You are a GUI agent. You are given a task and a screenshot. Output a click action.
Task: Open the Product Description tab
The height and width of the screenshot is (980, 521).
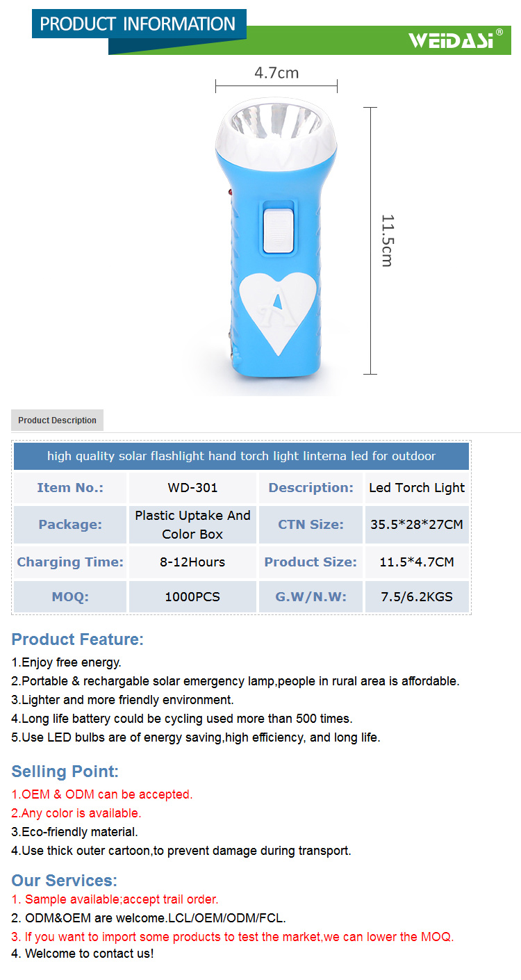tap(57, 420)
